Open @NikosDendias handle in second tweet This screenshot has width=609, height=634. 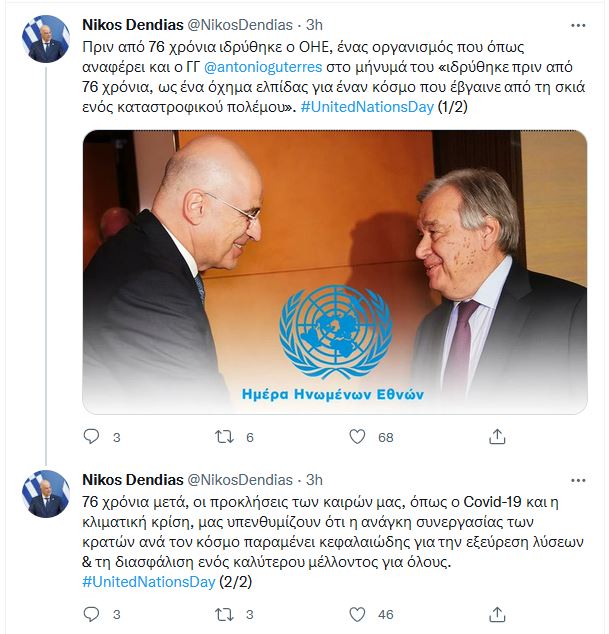pos(240,480)
